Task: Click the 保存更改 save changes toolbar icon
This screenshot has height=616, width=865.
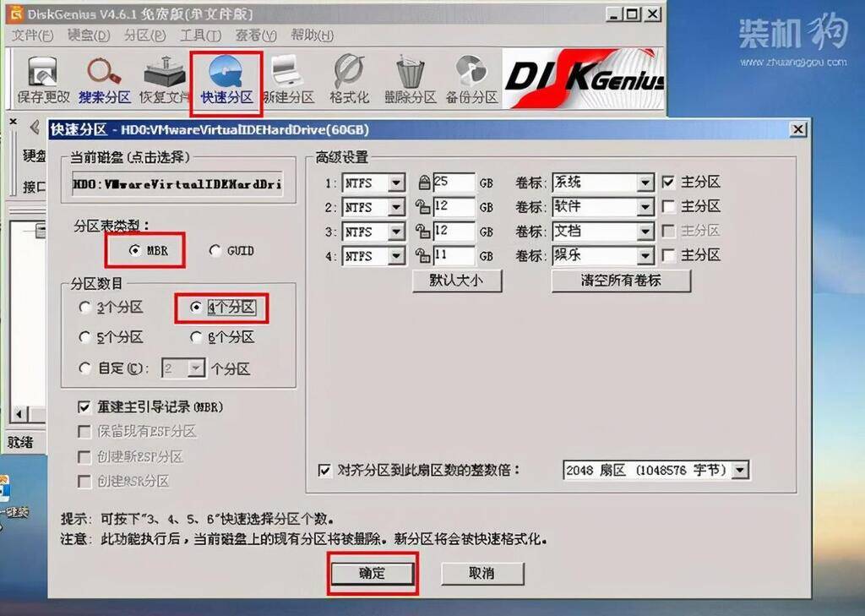Action: click(x=43, y=80)
